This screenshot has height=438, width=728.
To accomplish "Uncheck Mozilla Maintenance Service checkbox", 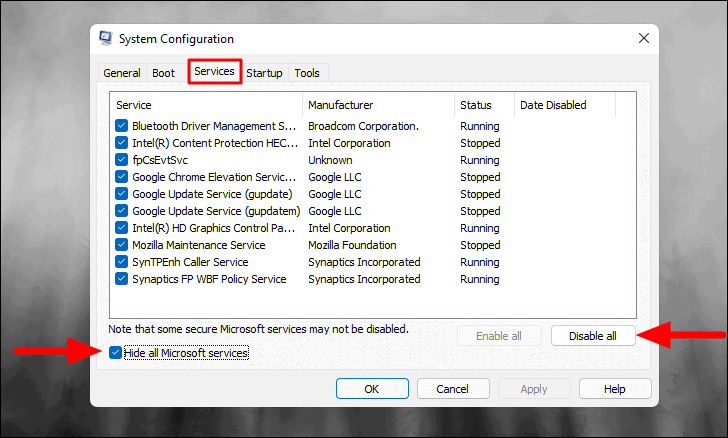I will [121, 245].
